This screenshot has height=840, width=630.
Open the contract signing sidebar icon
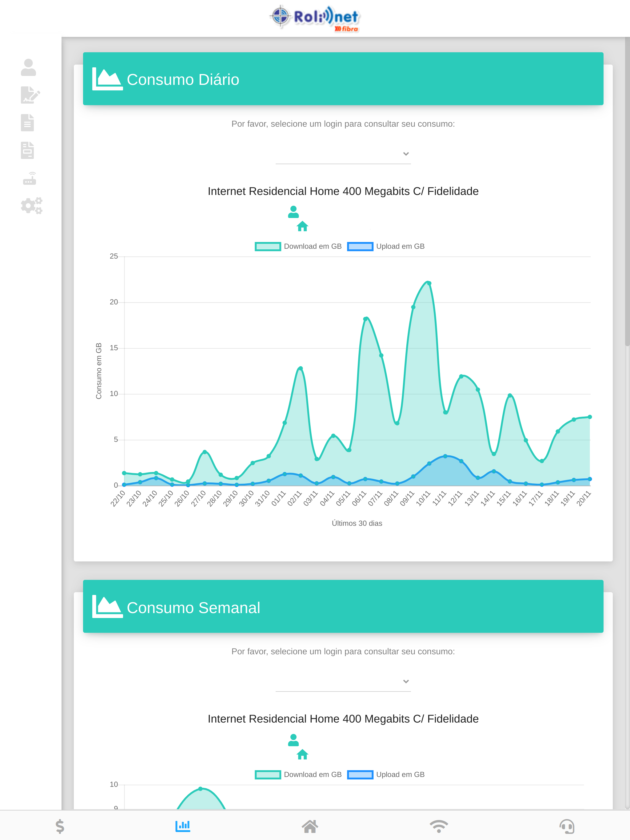(30, 95)
